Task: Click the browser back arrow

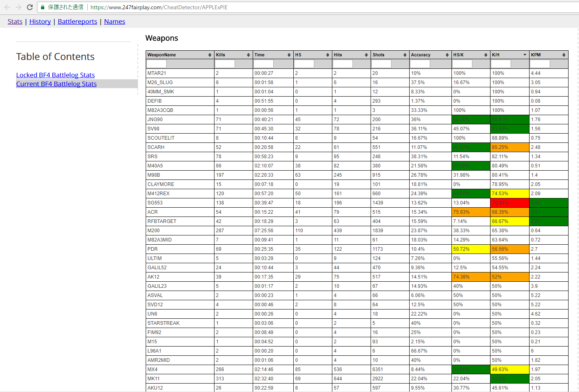Action: [7, 7]
